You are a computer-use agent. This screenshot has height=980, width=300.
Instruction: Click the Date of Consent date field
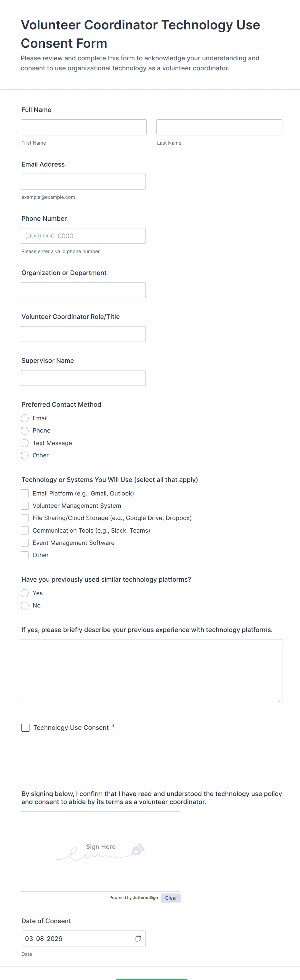click(76, 939)
